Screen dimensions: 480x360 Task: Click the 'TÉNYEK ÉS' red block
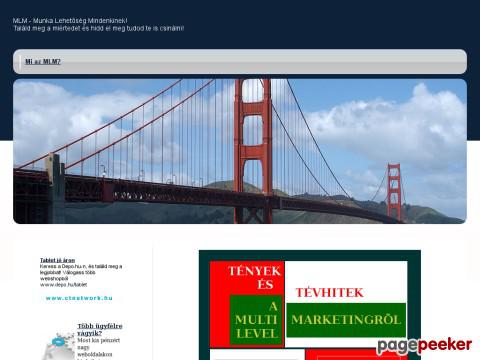pos(254,277)
